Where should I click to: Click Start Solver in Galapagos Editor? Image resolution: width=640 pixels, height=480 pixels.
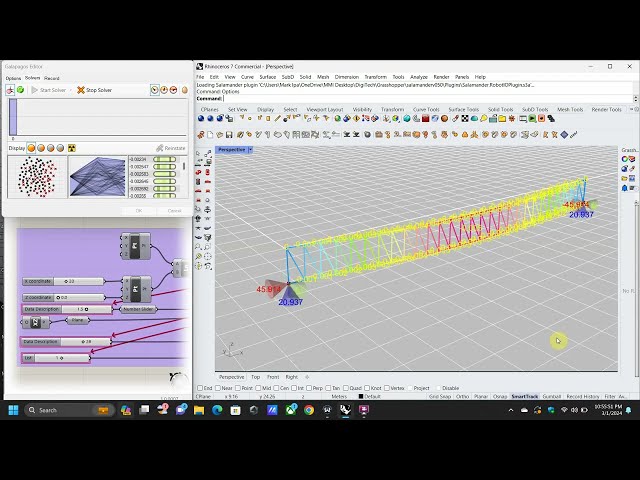pyautogui.click(x=49, y=90)
